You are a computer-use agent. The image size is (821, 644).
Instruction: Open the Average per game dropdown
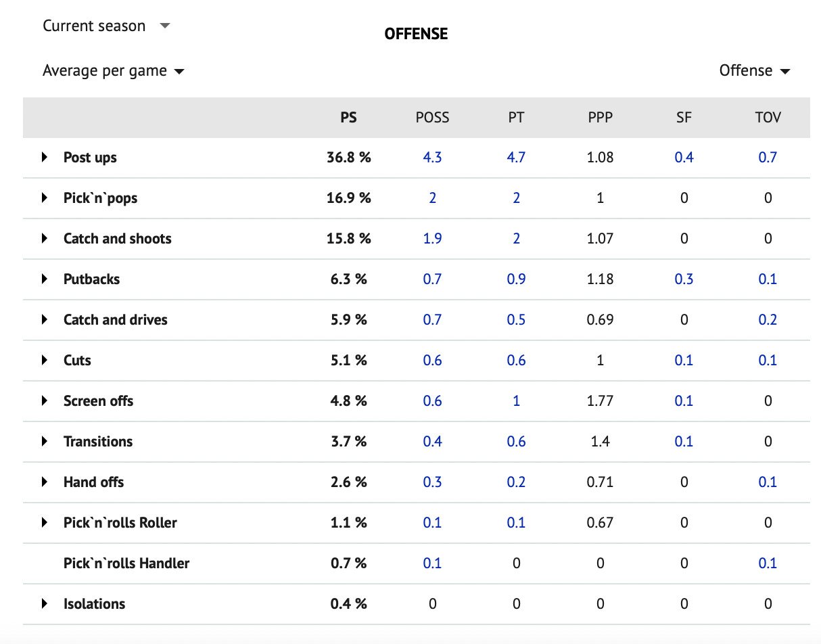coord(113,71)
